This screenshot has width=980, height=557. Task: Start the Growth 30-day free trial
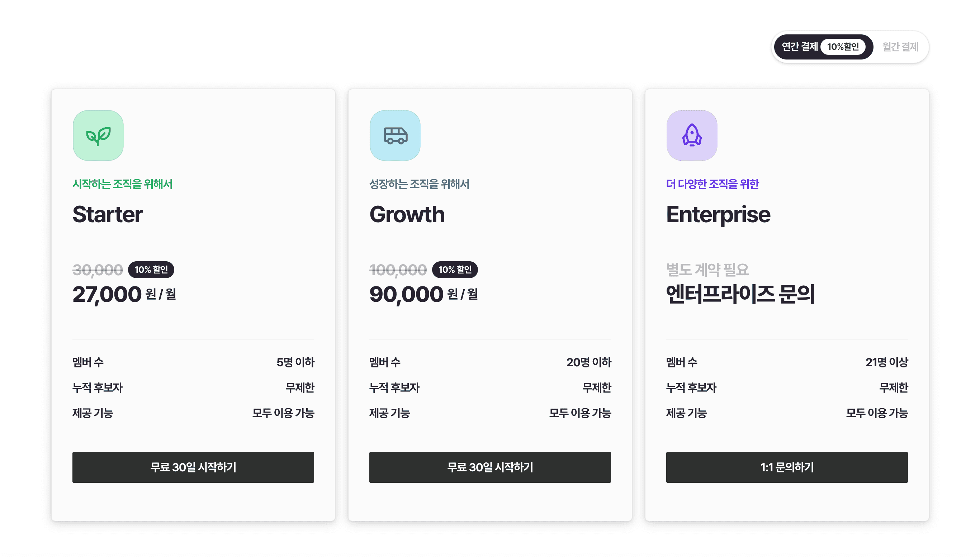[x=490, y=467]
